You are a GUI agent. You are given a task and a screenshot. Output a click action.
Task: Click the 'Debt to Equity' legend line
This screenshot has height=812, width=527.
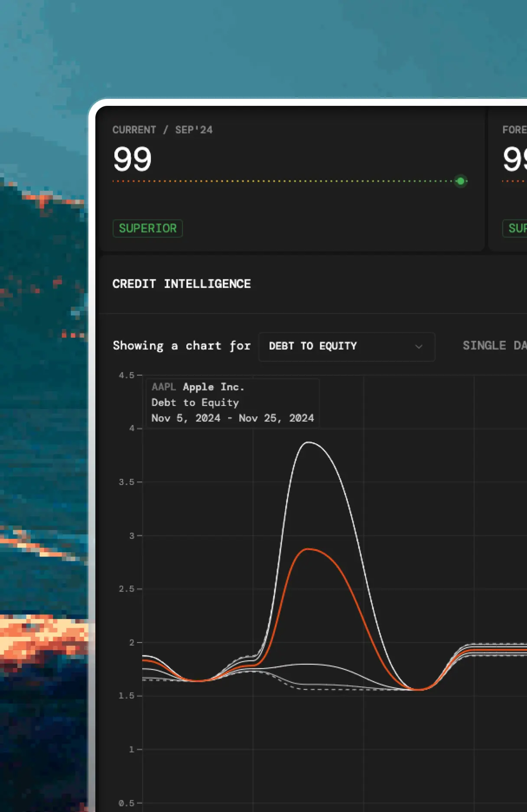195,403
